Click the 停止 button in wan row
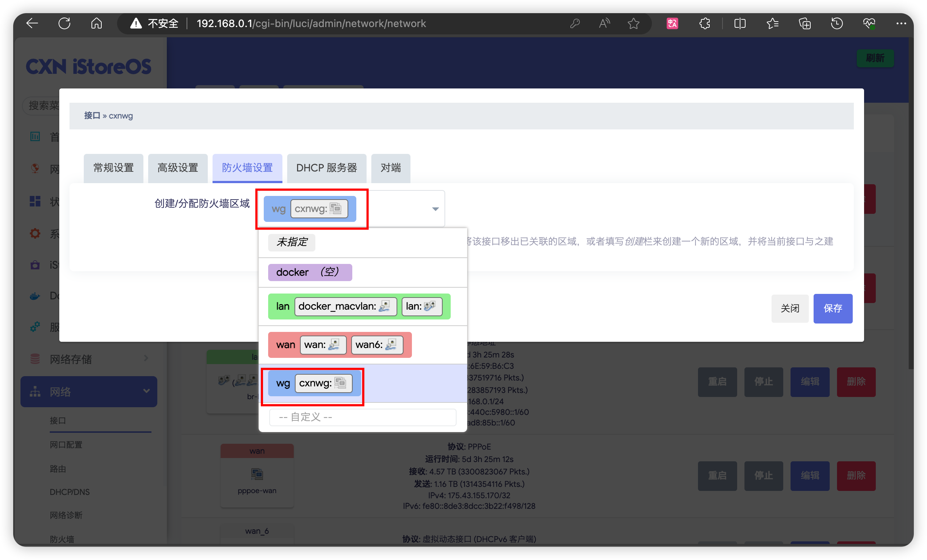Image resolution: width=927 pixels, height=560 pixels. pyautogui.click(x=764, y=476)
